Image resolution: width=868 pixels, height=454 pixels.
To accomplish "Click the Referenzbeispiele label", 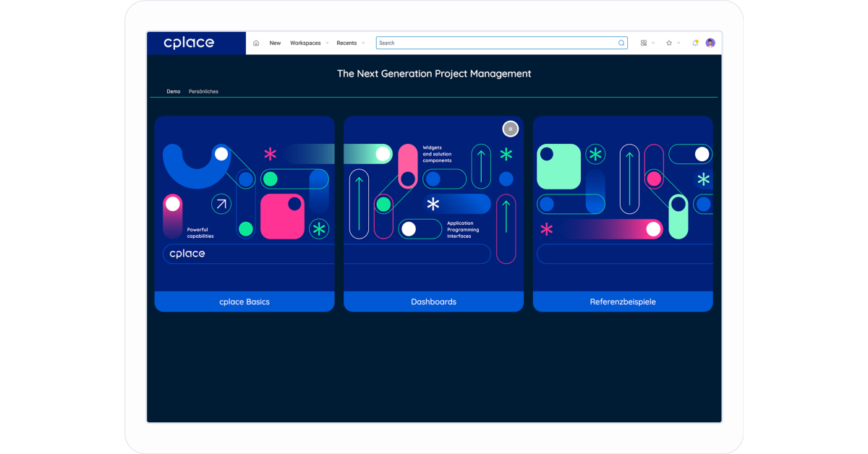I will point(623,301).
